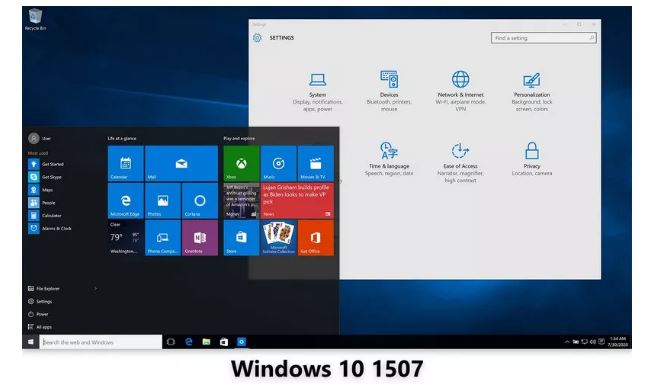This screenshot has height=385, width=651.
Task: Open the Calendar tile
Action: (x=125, y=163)
